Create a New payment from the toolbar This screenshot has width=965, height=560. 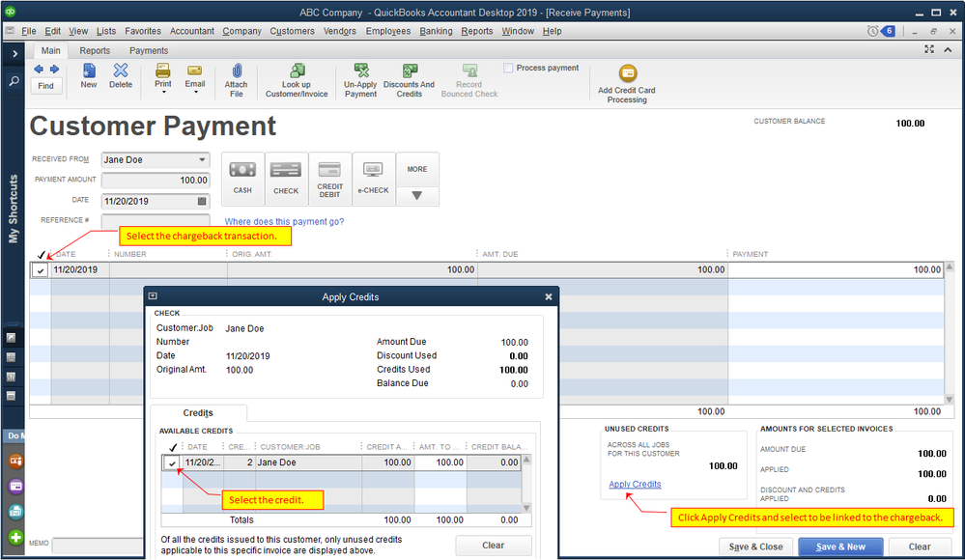[x=89, y=76]
